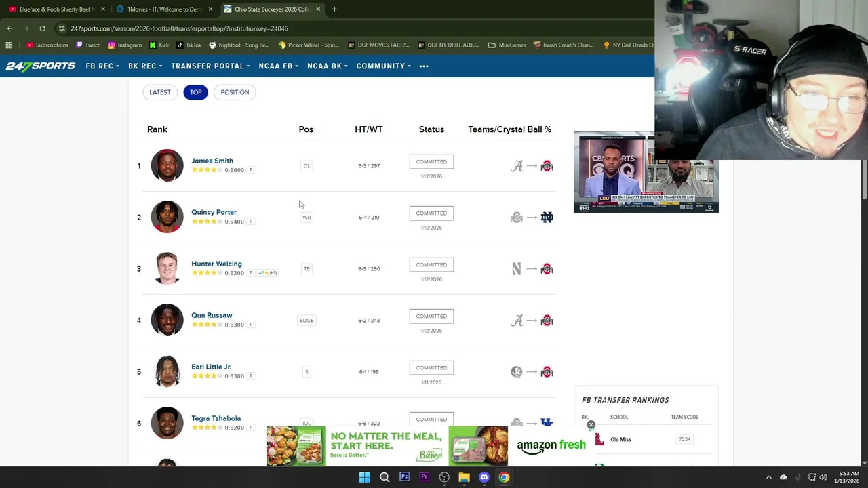This screenshot has width=868, height=488.
Task: Open the Subscriptions YouTube bookmark
Action: click(47, 45)
